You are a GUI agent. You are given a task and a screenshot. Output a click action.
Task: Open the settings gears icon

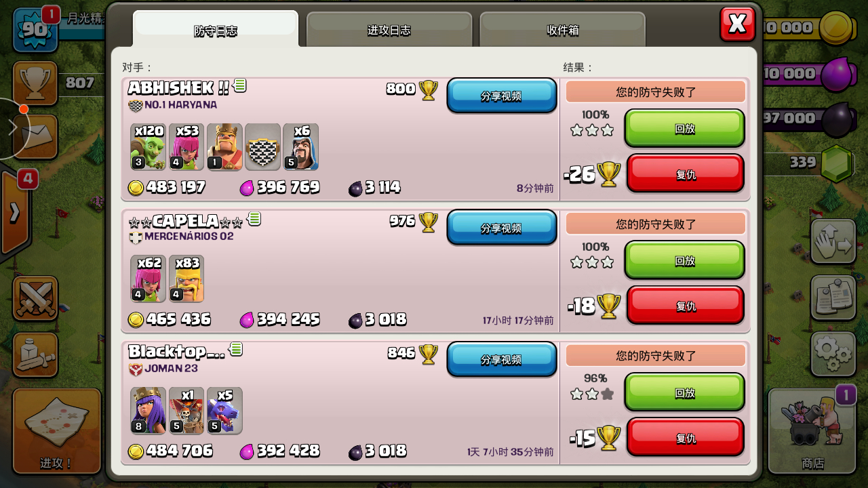(x=833, y=354)
